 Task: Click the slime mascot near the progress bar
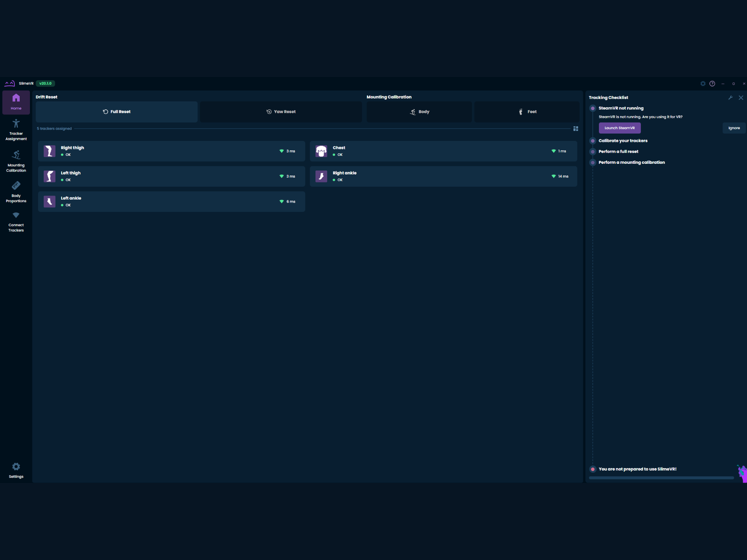click(742, 473)
